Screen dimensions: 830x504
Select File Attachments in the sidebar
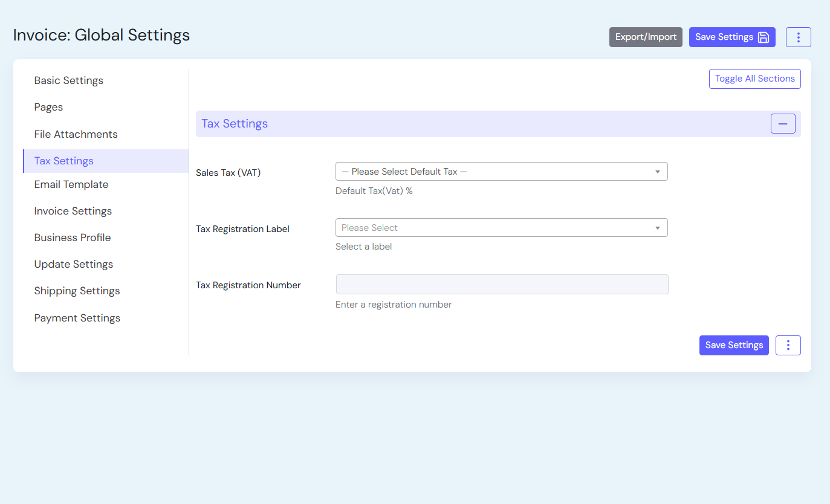pyautogui.click(x=76, y=134)
